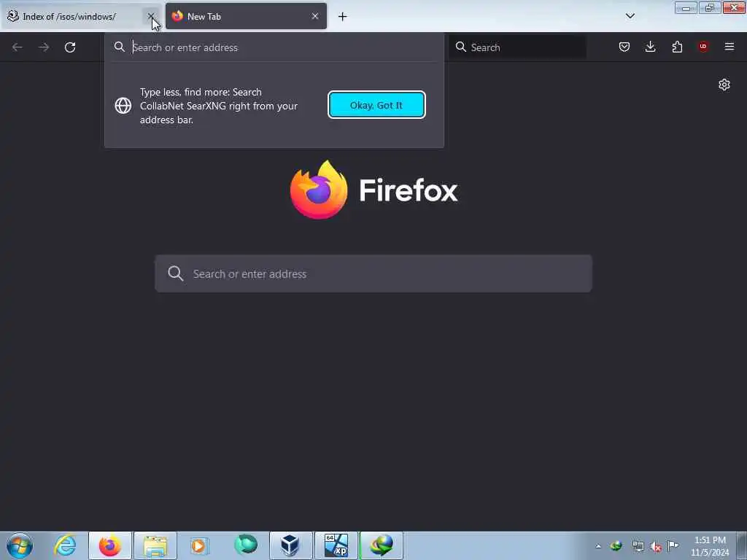Open the Firefox application menu
This screenshot has width=747, height=560.
click(x=729, y=47)
